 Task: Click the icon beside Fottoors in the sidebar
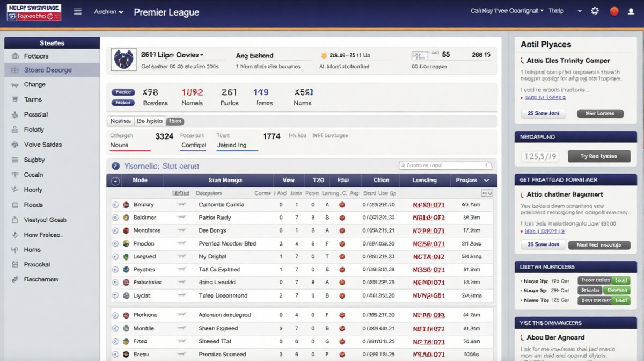pyautogui.click(x=14, y=56)
